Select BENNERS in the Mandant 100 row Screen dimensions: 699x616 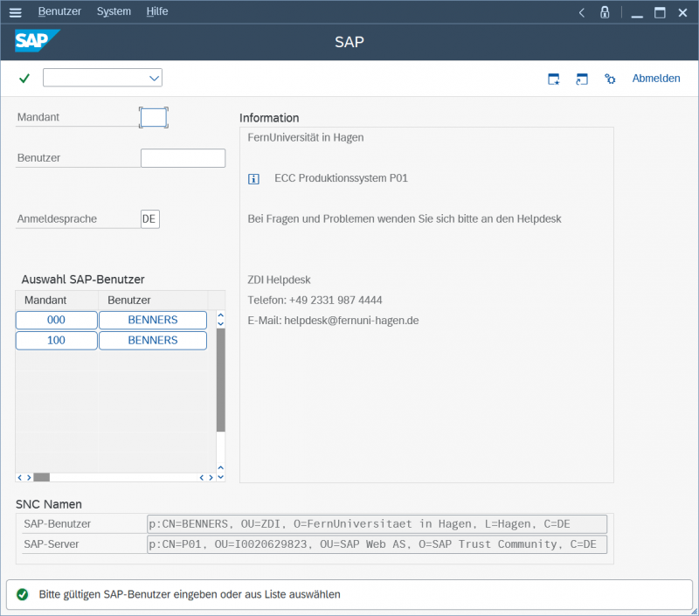(153, 341)
